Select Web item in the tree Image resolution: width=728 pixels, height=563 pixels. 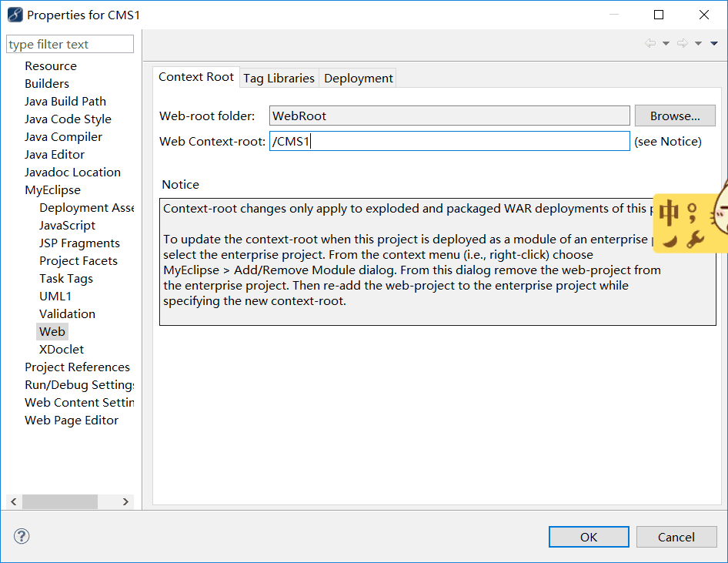click(x=52, y=331)
